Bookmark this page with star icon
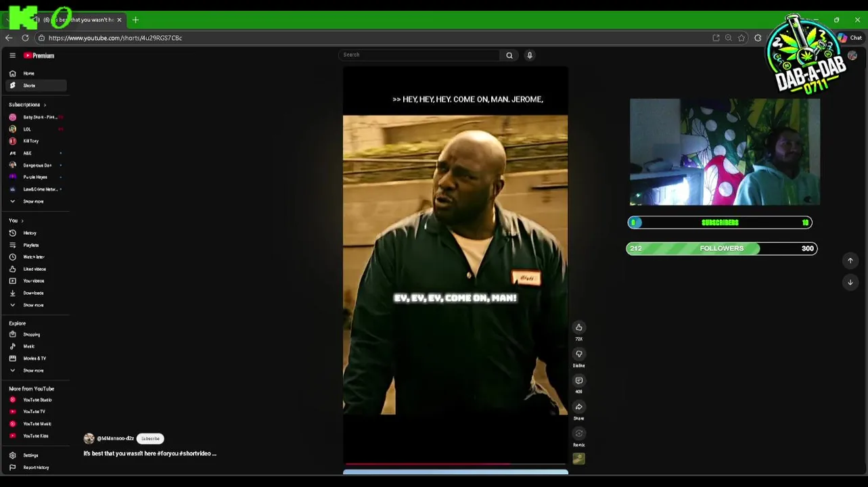Viewport: 868px width, 487px height. point(741,38)
